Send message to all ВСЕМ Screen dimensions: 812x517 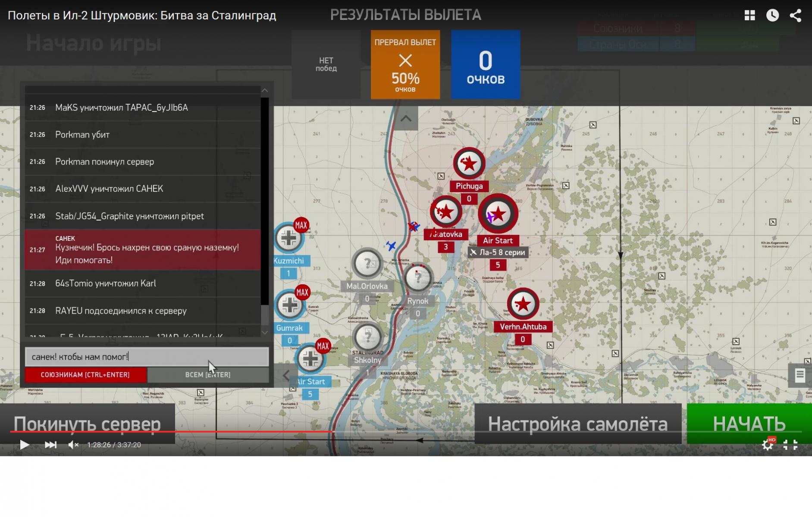pos(208,375)
